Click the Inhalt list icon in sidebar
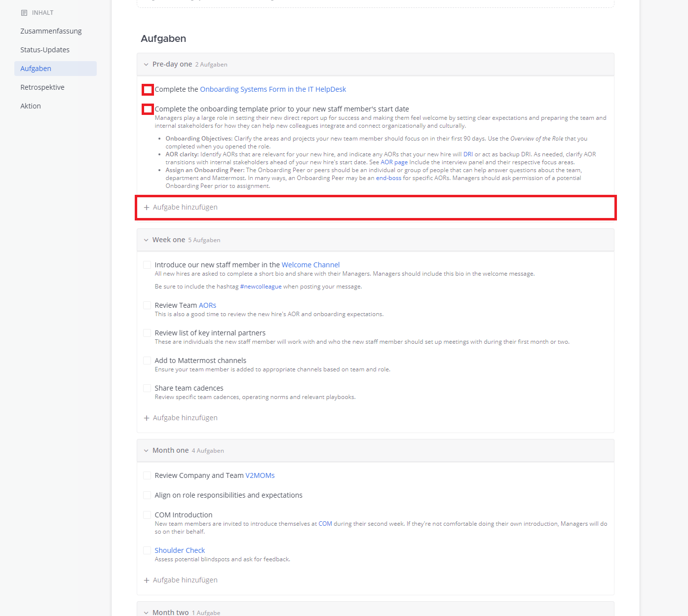Image resolution: width=688 pixels, height=616 pixels. [24, 13]
